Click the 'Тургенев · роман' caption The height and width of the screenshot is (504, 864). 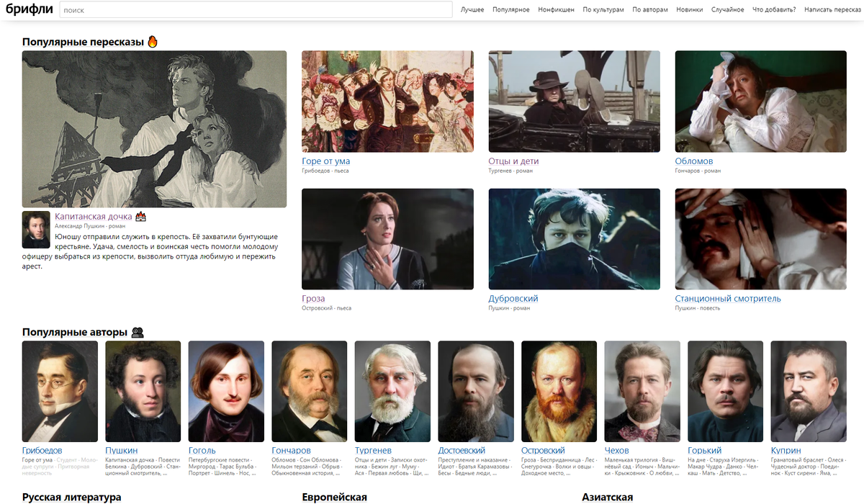click(x=512, y=171)
